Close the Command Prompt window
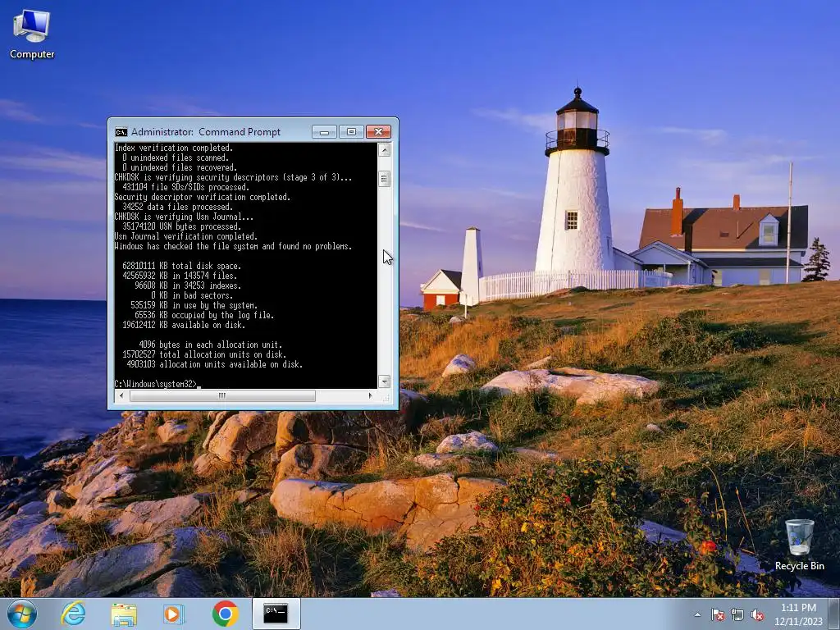This screenshot has width=840, height=630. tap(379, 132)
